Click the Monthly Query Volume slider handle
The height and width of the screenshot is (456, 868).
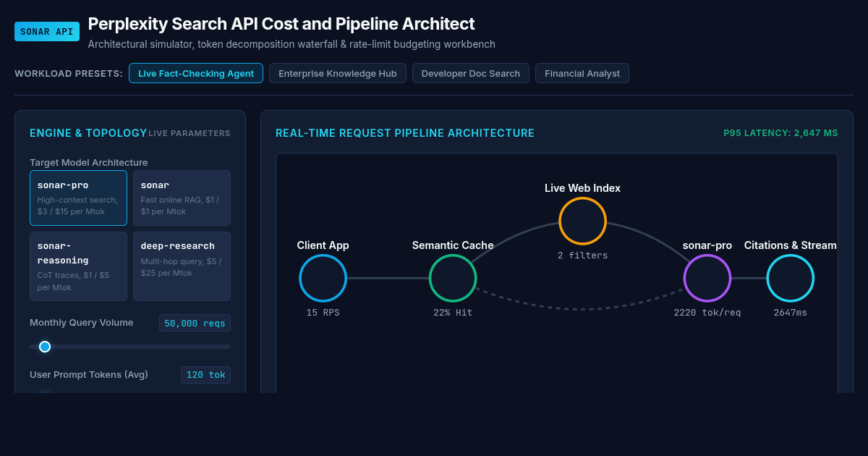(x=45, y=347)
